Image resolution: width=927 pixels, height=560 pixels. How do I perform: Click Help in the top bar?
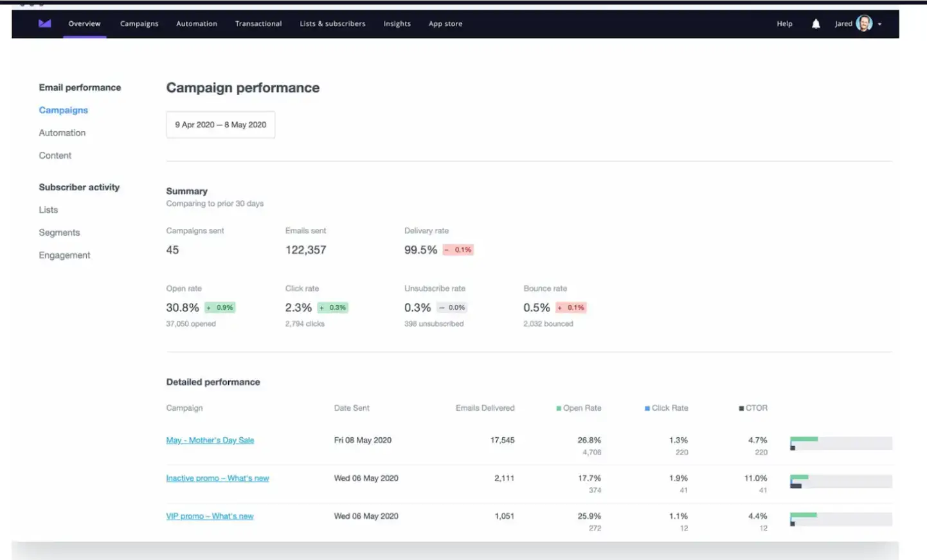(x=784, y=23)
